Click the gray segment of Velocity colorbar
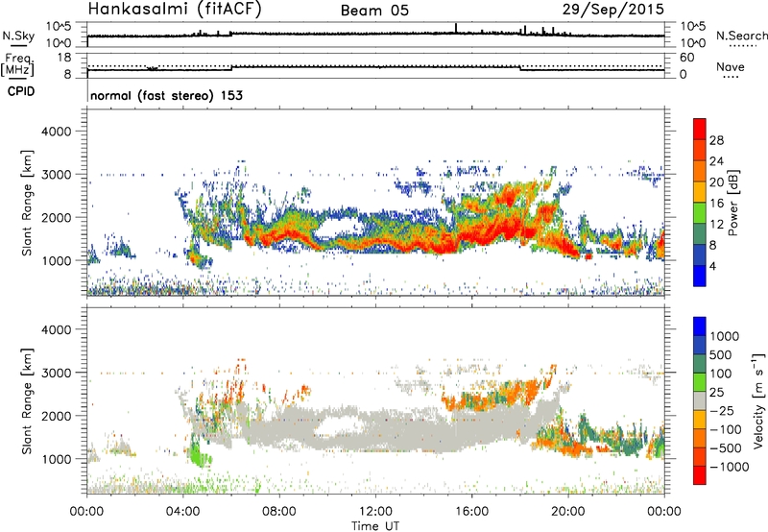The height and width of the screenshot is (532, 768). click(700, 400)
